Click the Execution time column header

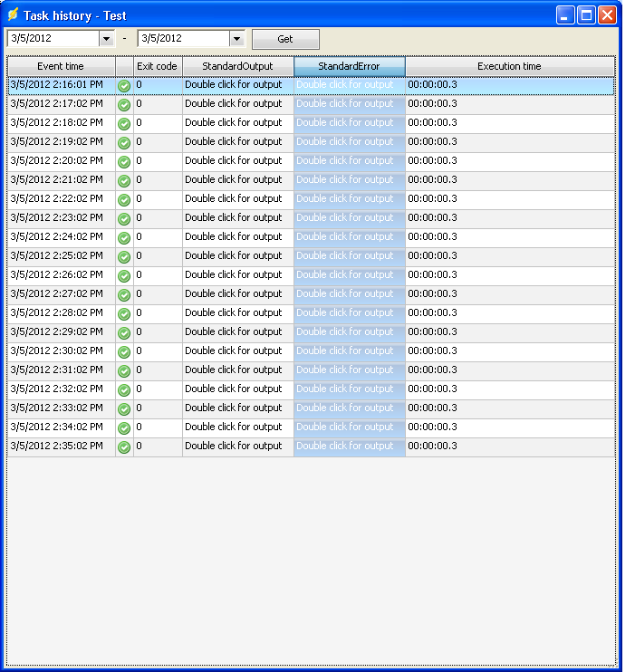point(509,66)
